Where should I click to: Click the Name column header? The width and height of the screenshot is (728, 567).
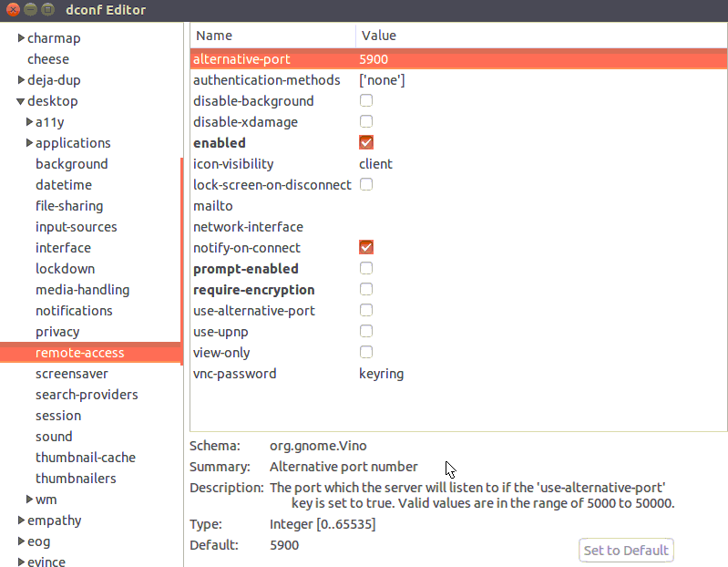(x=273, y=36)
